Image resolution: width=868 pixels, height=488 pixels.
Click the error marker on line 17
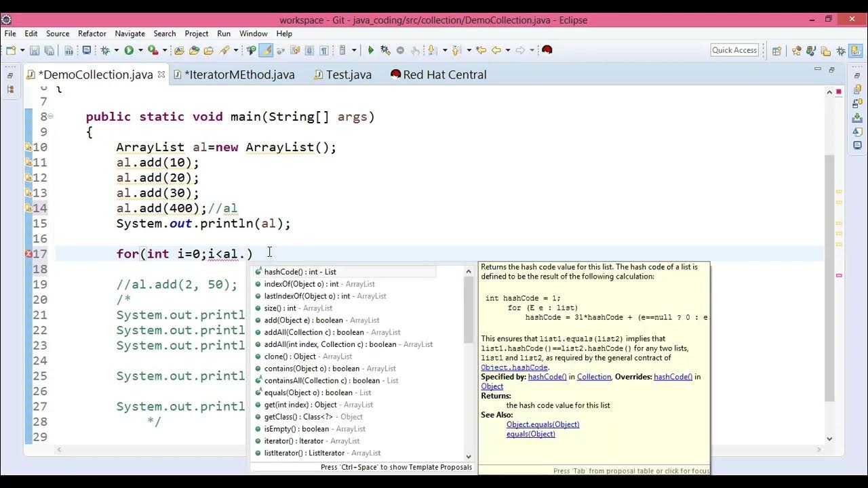[x=28, y=254]
